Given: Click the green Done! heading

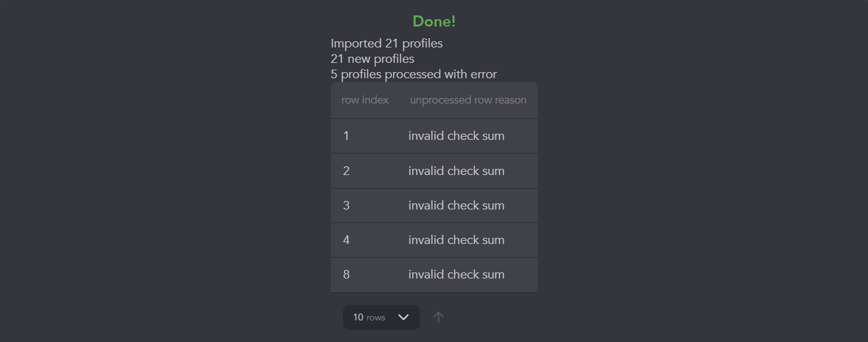Looking at the screenshot, I should (434, 22).
